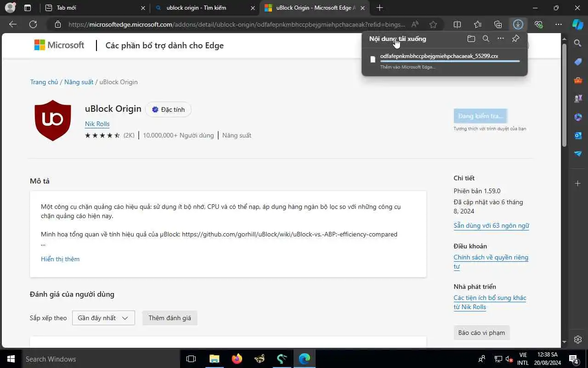This screenshot has height=368, width=588.
Task: Open 'Sẵn dùng với 63 ngôn ngữ' link
Action: [x=491, y=225]
